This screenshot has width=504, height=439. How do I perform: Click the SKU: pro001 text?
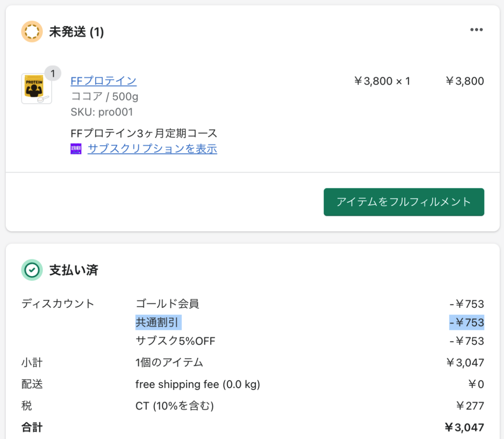[x=102, y=112]
